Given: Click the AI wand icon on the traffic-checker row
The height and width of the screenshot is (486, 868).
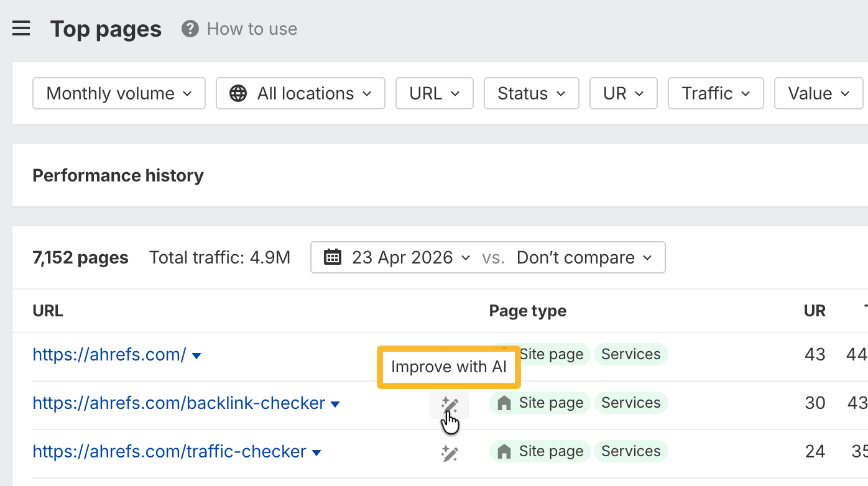Looking at the screenshot, I should click(x=450, y=453).
